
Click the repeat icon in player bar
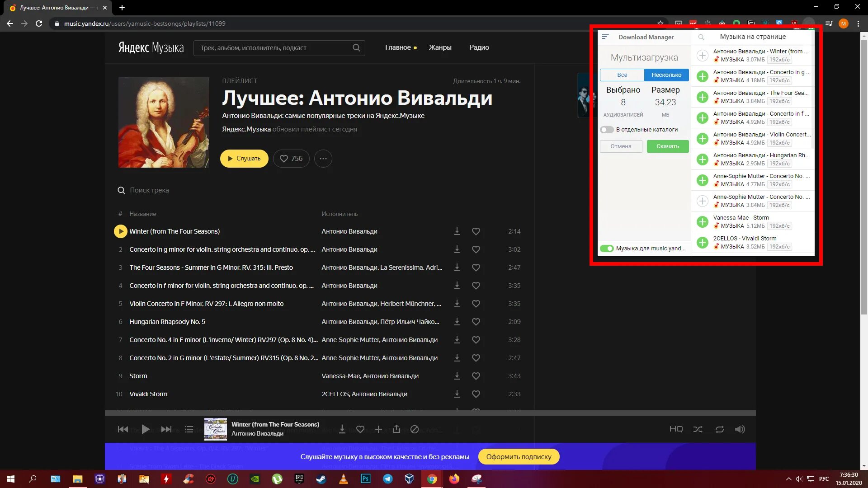coord(719,429)
